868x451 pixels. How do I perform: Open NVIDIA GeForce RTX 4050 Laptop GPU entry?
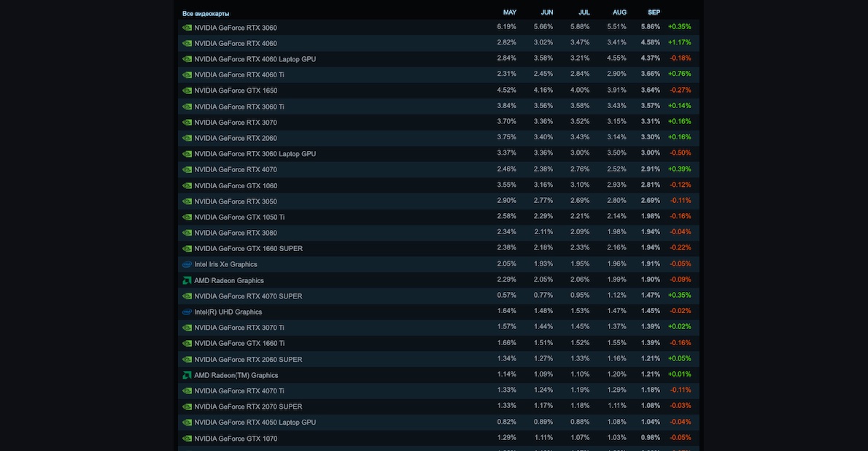[x=255, y=423]
